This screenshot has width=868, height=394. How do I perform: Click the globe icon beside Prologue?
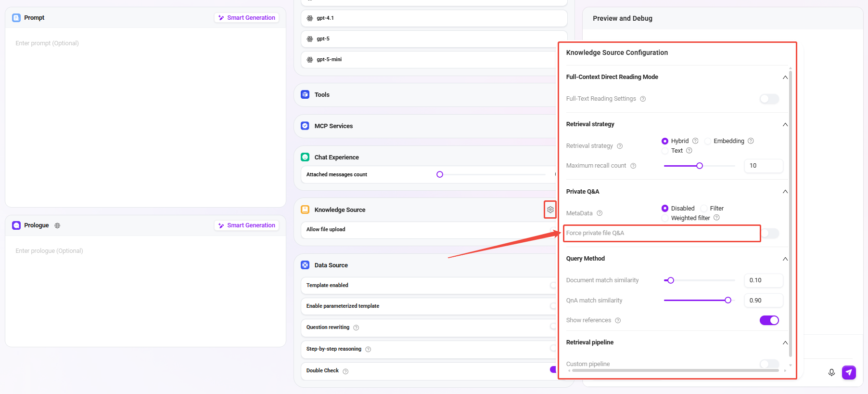(x=57, y=225)
